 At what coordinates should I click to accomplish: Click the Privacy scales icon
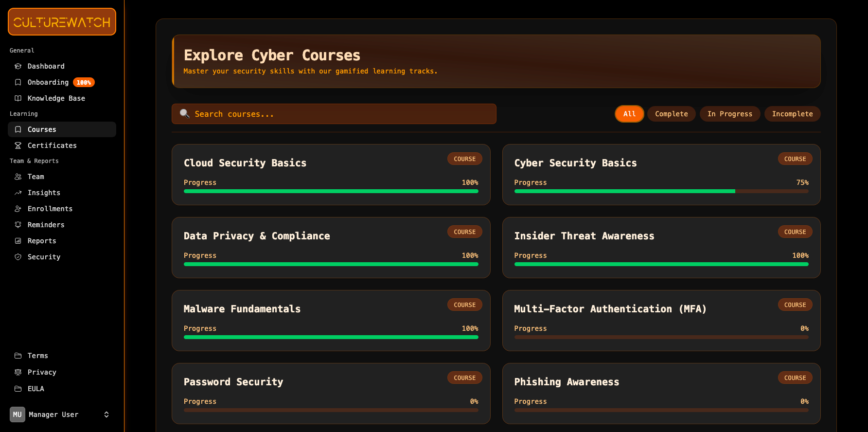point(18,372)
